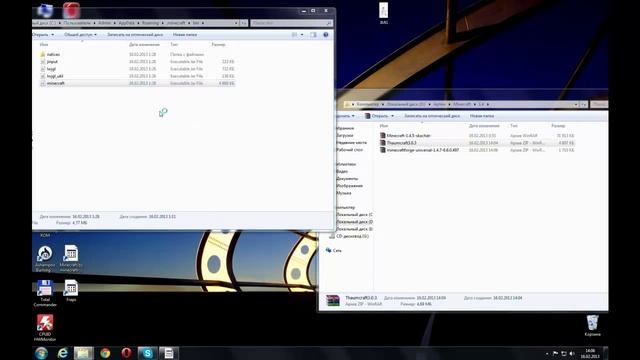Open the Recycle Bin 'Корзина' desktop icon
Image resolution: width=640 pixels, height=360 pixels.
pyautogui.click(x=592, y=325)
